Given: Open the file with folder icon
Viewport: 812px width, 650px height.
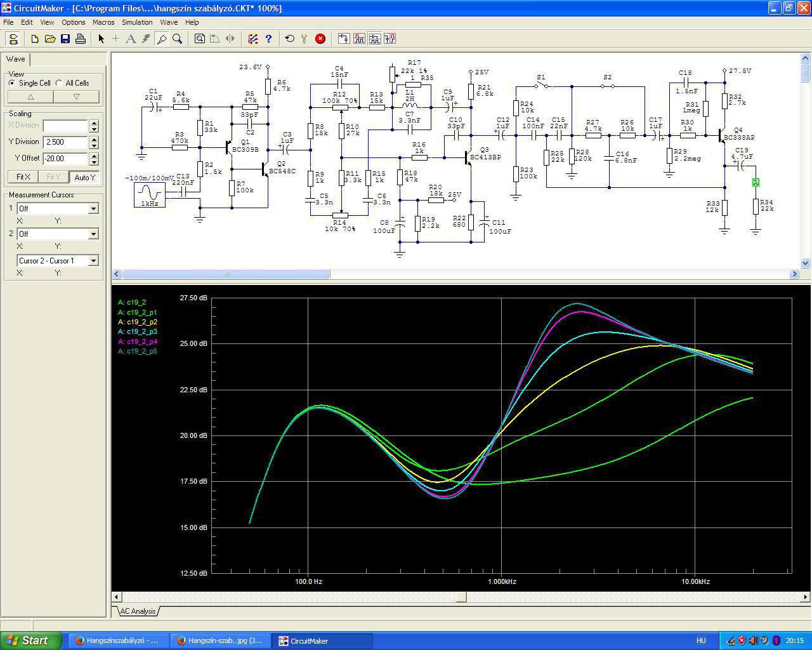Looking at the screenshot, I should tap(49, 39).
